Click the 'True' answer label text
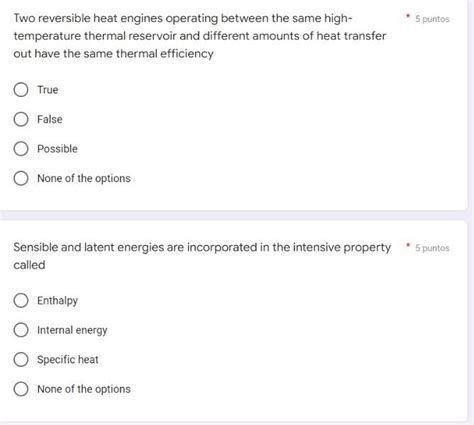 (x=48, y=90)
